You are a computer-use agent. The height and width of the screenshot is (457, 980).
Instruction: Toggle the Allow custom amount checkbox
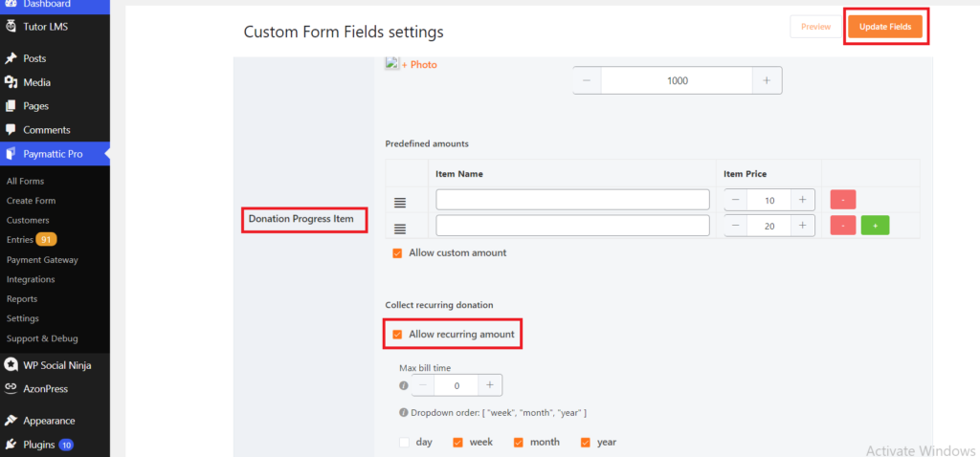coord(397,253)
